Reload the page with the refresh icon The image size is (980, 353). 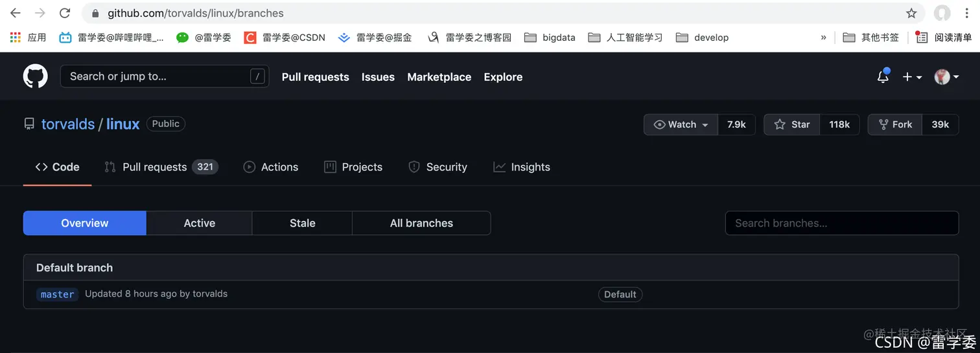64,13
